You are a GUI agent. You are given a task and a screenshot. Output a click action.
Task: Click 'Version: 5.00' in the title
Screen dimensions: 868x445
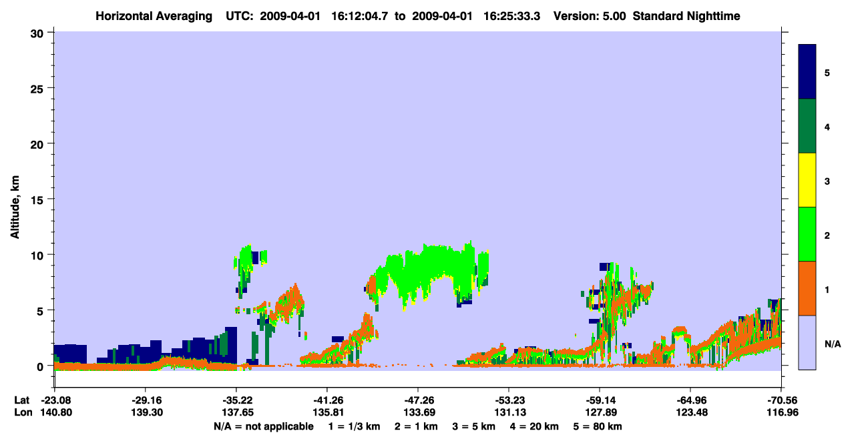click(x=590, y=15)
